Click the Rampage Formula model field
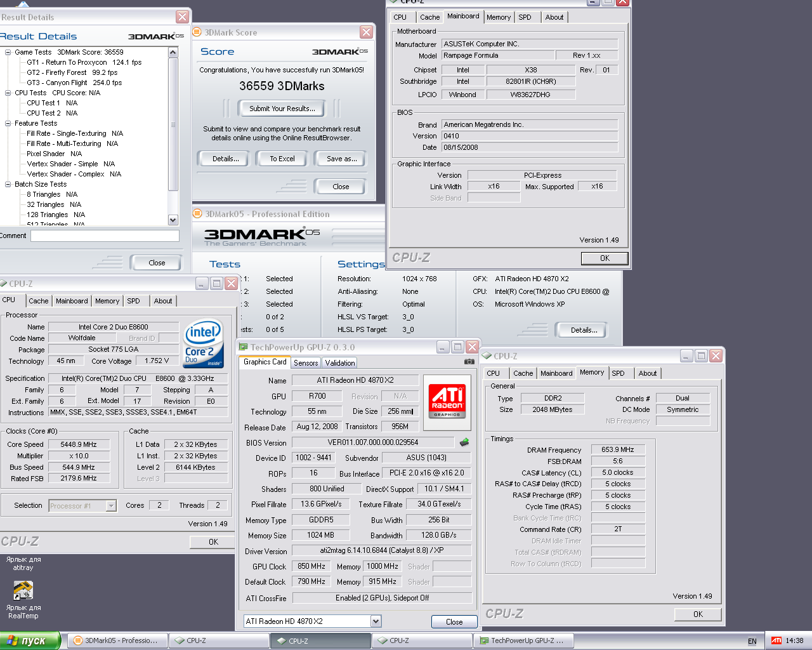812x650 pixels. pos(498,55)
